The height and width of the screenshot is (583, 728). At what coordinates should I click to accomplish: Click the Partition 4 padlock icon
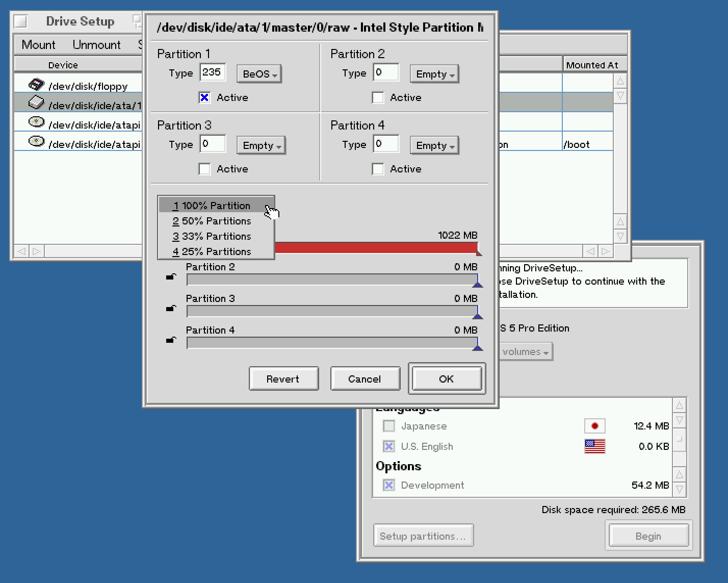coord(171,340)
